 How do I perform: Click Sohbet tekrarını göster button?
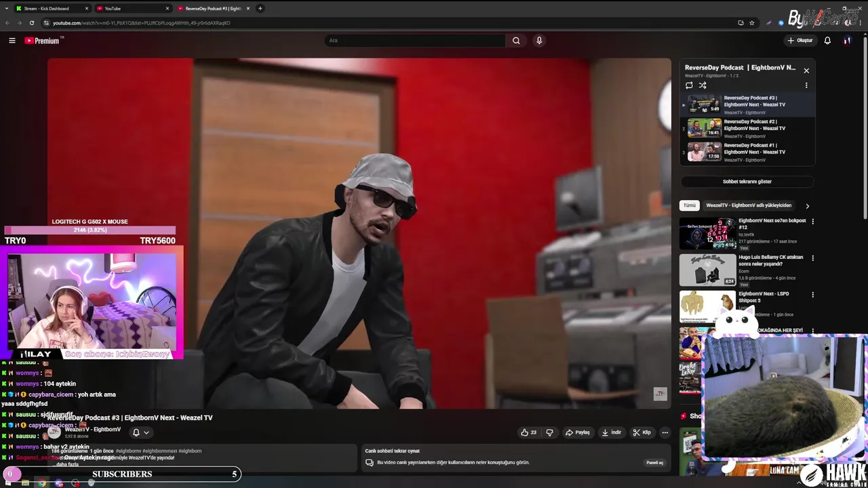pyautogui.click(x=747, y=182)
